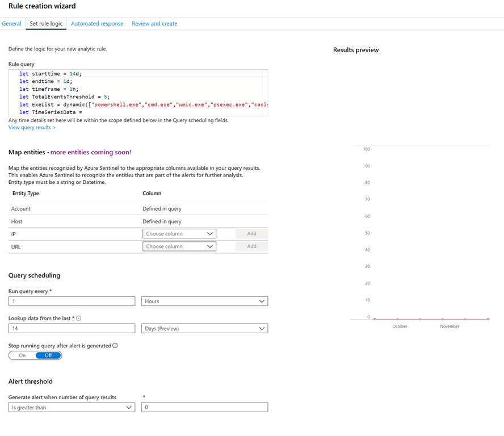504x436 pixels.
Task: Focus the Lookup data from last field
Action: pyautogui.click(x=72, y=329)
